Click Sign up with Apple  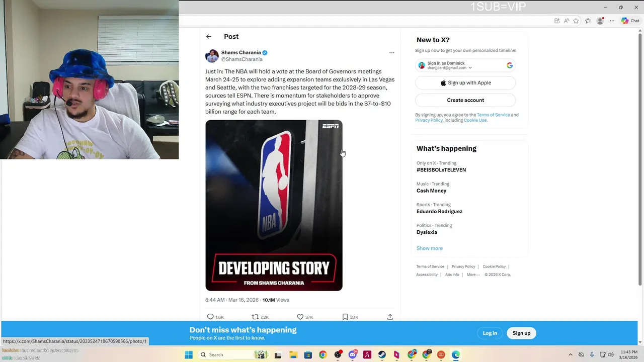coord(465,83)
